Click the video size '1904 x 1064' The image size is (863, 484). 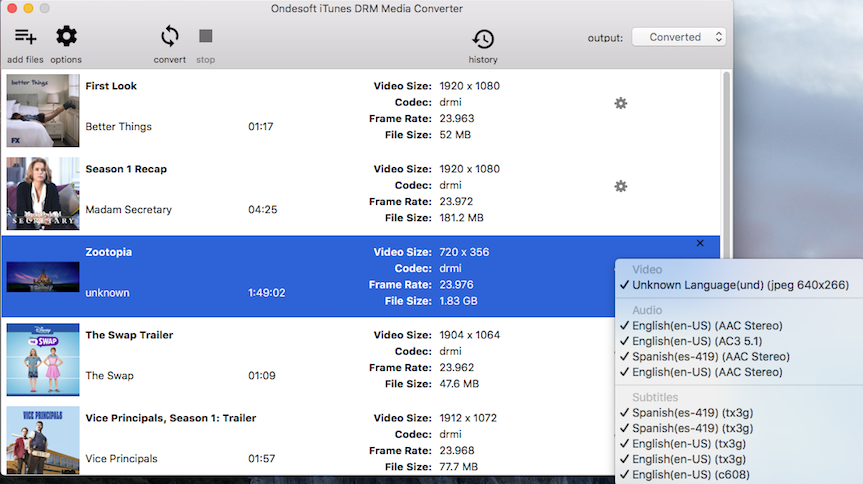tap(469, 335)
